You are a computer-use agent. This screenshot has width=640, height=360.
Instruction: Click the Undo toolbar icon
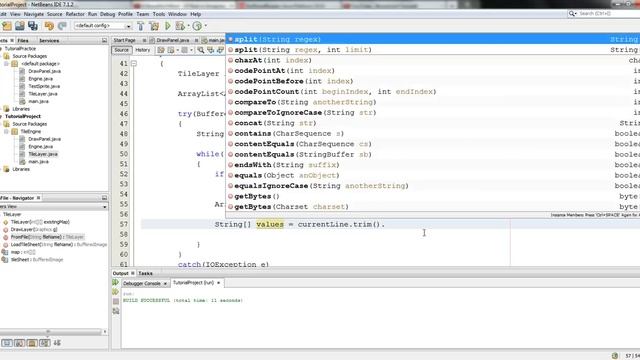[49, 26]
